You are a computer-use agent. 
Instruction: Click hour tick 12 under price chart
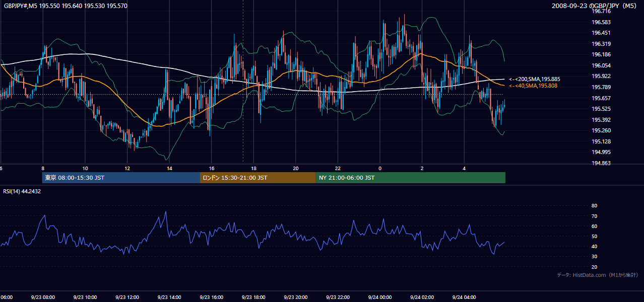pyautogui.click(x=127, y=169)
